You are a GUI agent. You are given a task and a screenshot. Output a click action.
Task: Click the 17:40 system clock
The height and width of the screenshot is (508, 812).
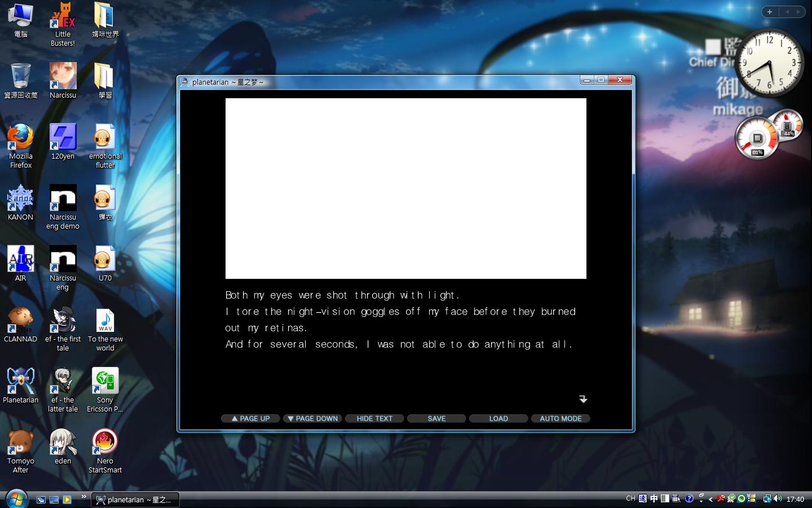[x=795, y=499]
